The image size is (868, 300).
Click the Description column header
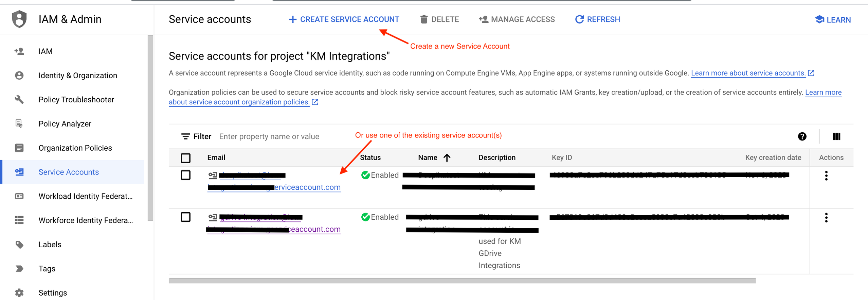point(497,157)
